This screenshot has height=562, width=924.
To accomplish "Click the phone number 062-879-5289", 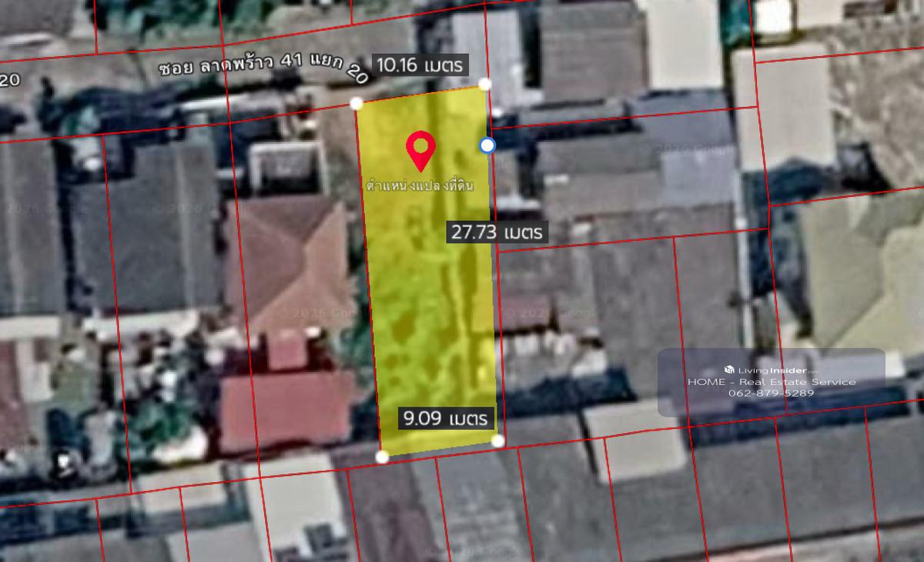I will tap(771, 393).
